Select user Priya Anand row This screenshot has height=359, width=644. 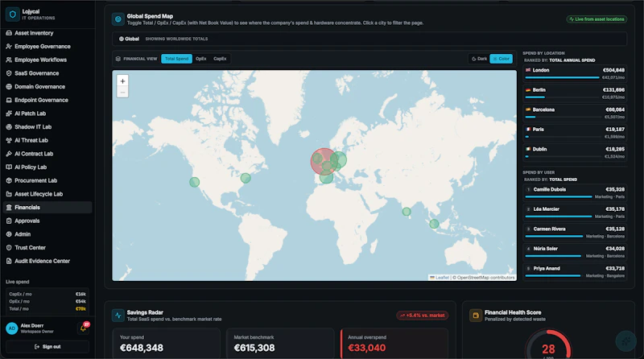575,271
